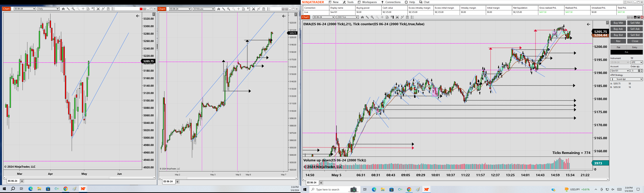This screenshot has width=644, height=193.
Task: Open the 2000 Tick interval dropdown
Action: click(x=348, y=17)
